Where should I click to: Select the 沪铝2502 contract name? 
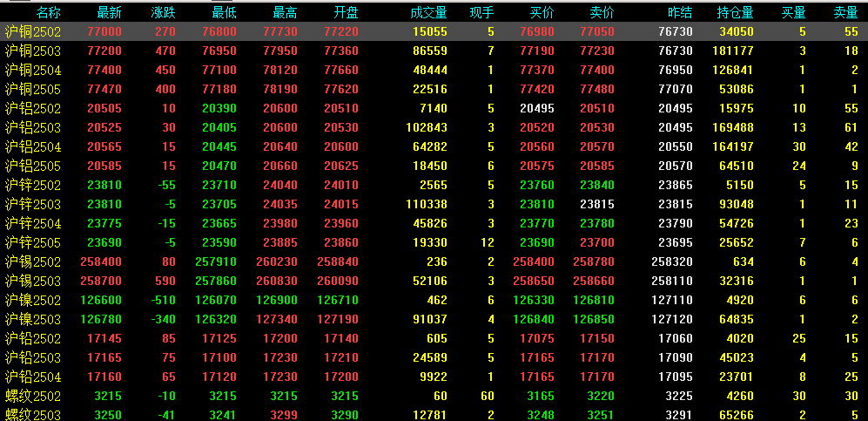click(33, 109)
